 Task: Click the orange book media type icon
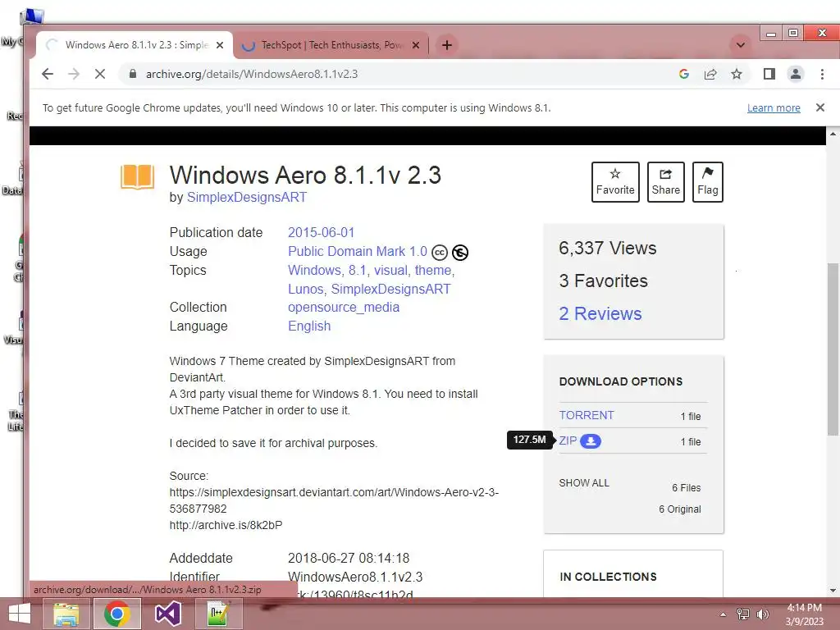point(137,177)
